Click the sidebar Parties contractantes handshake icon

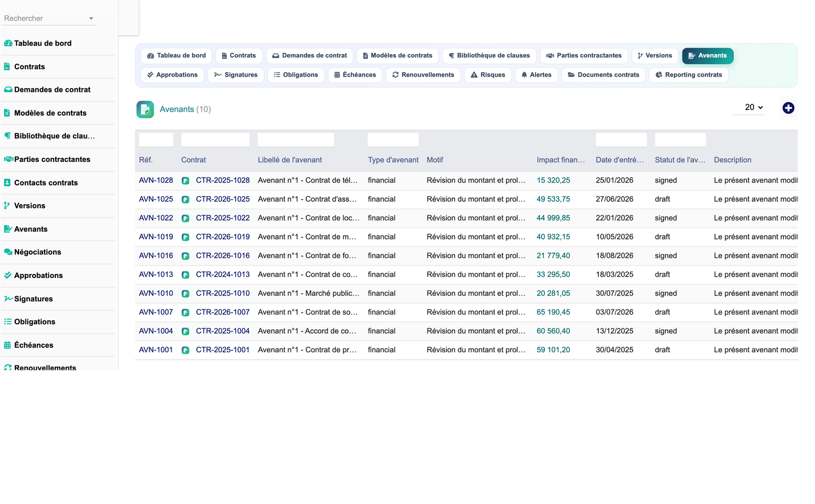[x=8, y=159]
